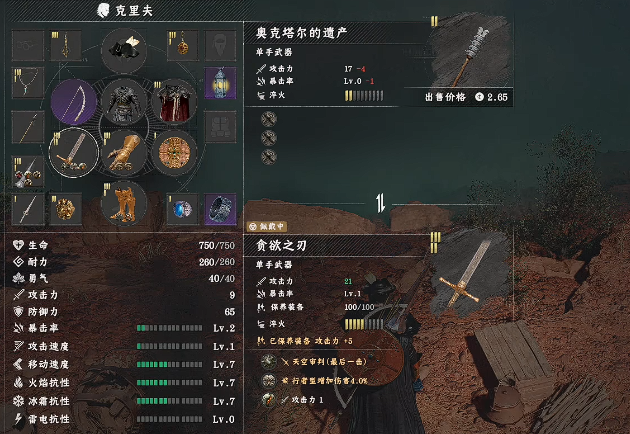
Task: Click the swap compare arrows icon
Action: click(380, 203)
